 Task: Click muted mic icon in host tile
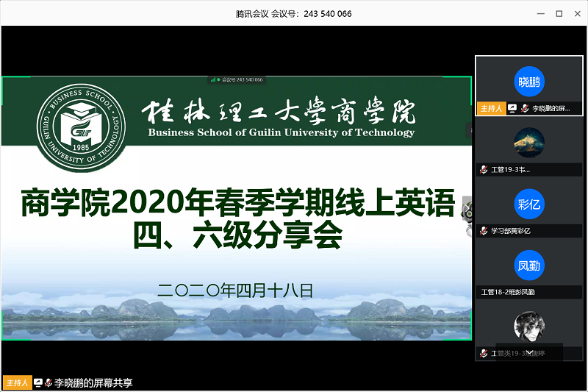524,108
